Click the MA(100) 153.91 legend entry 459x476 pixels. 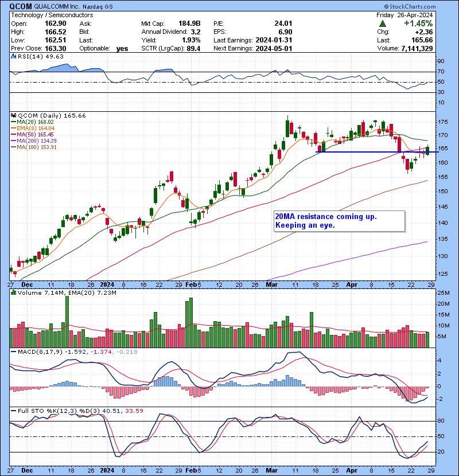pyautogui.click(x=34, y=147)
